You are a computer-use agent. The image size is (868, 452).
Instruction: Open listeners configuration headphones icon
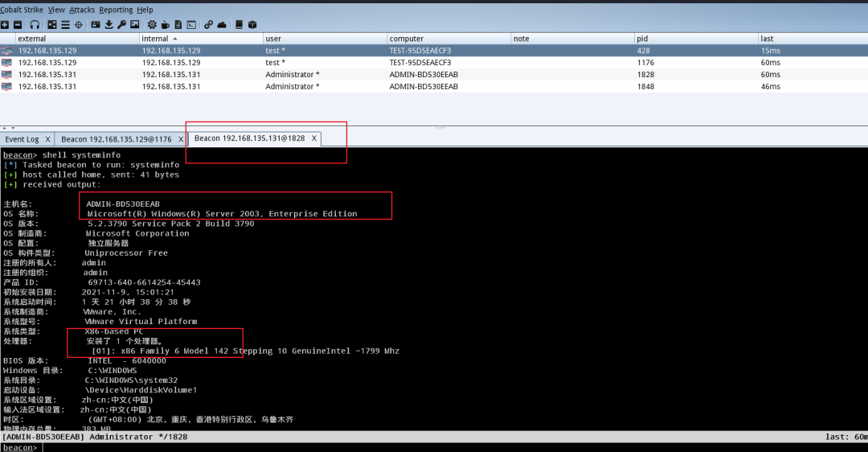pos(35,24)
